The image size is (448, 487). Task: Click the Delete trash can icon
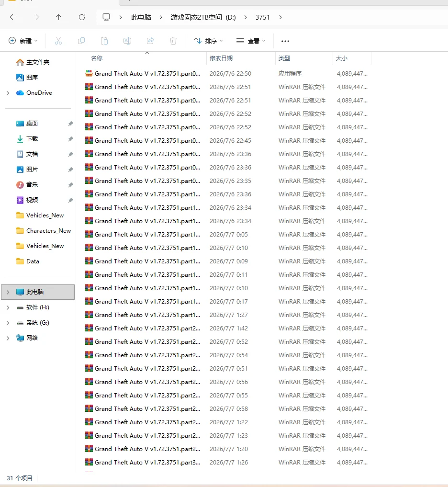tap(173, 41)
